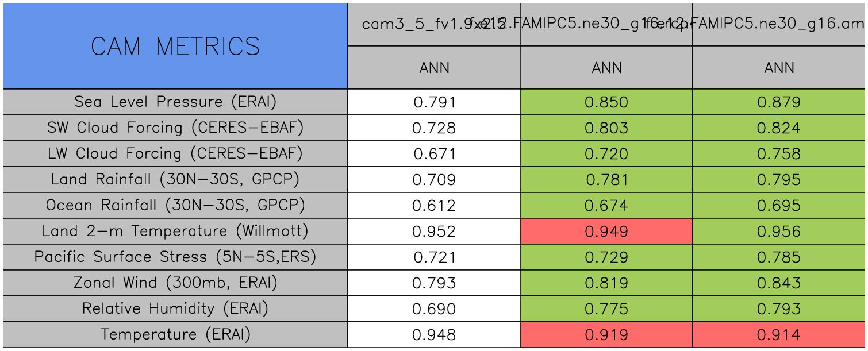Select the green cell with value 0.843
This screenshot has height=351, width=868.
click(779, 283)
